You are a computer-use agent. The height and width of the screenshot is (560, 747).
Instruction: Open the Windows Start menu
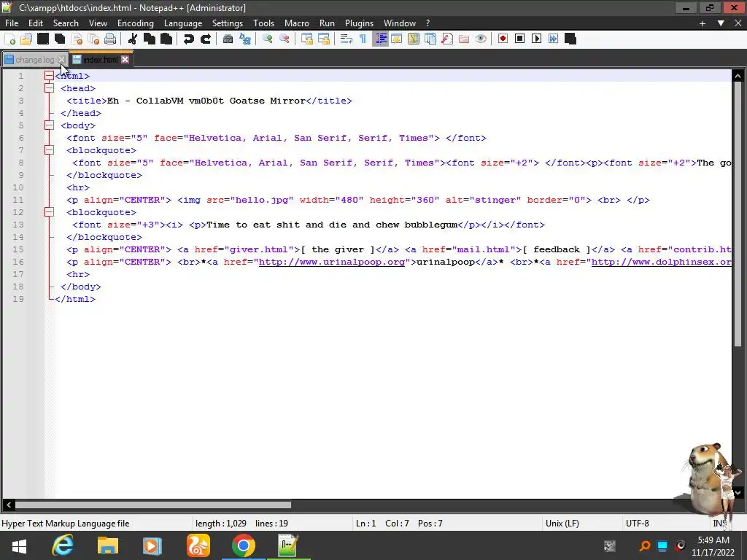click(x=19, y=545)
